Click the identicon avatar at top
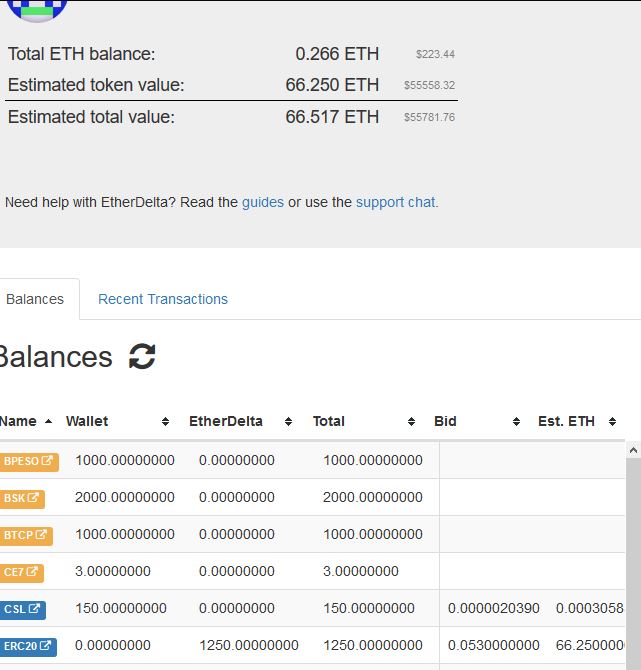The image size is (641, 670). (37, 10)
